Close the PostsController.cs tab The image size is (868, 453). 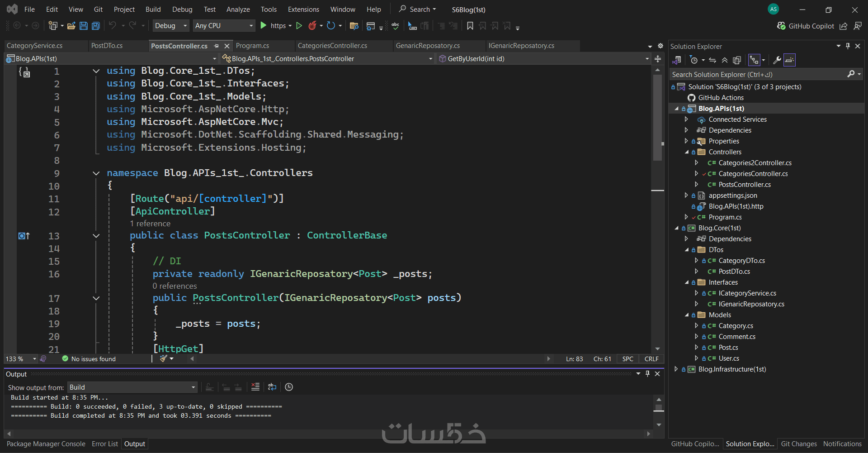[227, 46]
